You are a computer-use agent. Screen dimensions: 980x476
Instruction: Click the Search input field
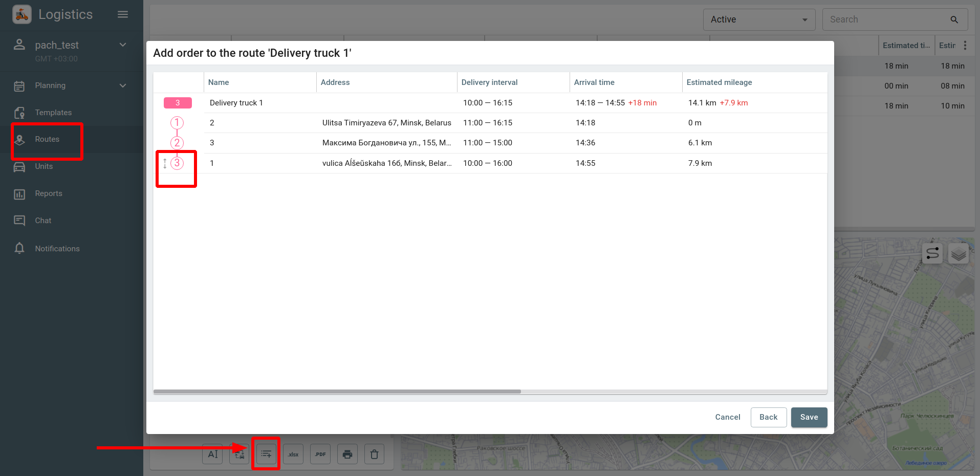[888, 19]
